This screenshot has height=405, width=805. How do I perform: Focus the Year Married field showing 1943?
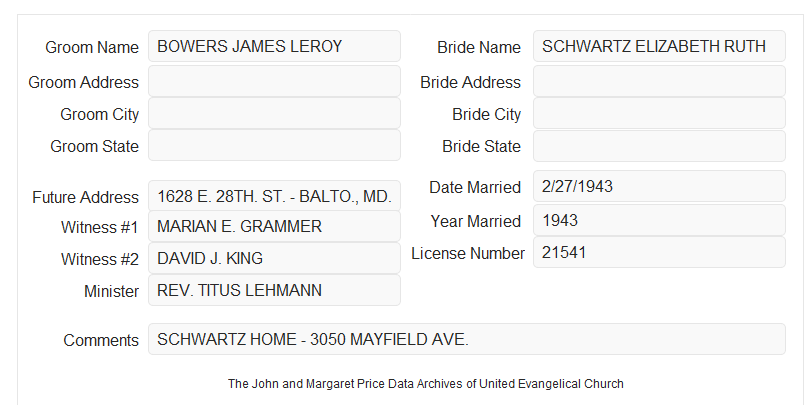(x=659, y=220)
